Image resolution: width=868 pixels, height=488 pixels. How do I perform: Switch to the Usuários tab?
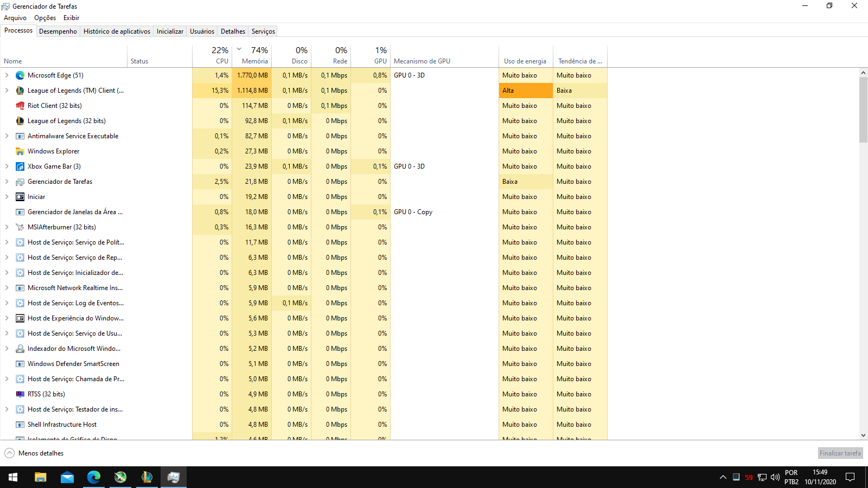202,31
